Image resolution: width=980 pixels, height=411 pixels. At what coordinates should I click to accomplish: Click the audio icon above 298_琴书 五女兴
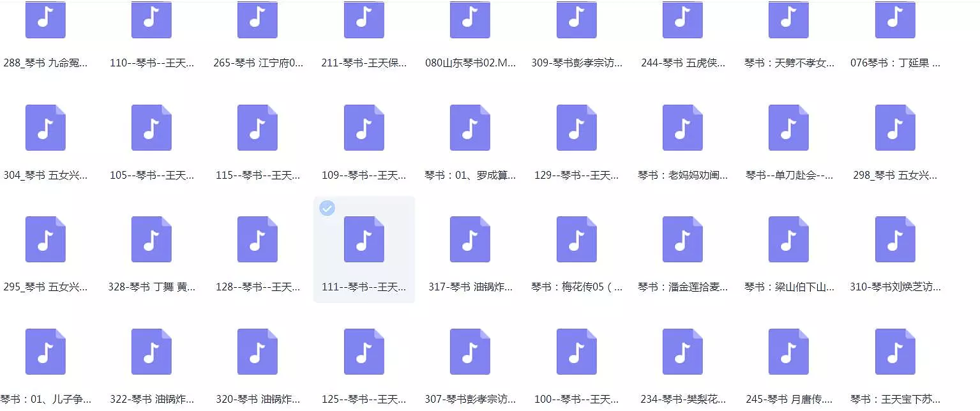[x=895, y=128]
